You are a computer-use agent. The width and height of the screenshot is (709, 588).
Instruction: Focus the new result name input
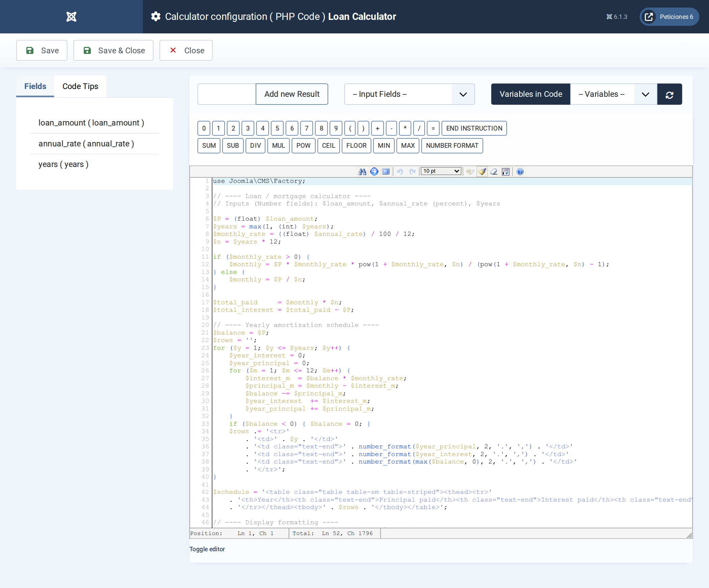(227, 94)
